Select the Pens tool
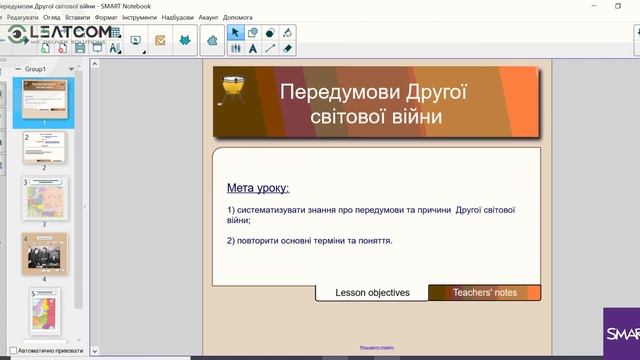 point(236,49)
